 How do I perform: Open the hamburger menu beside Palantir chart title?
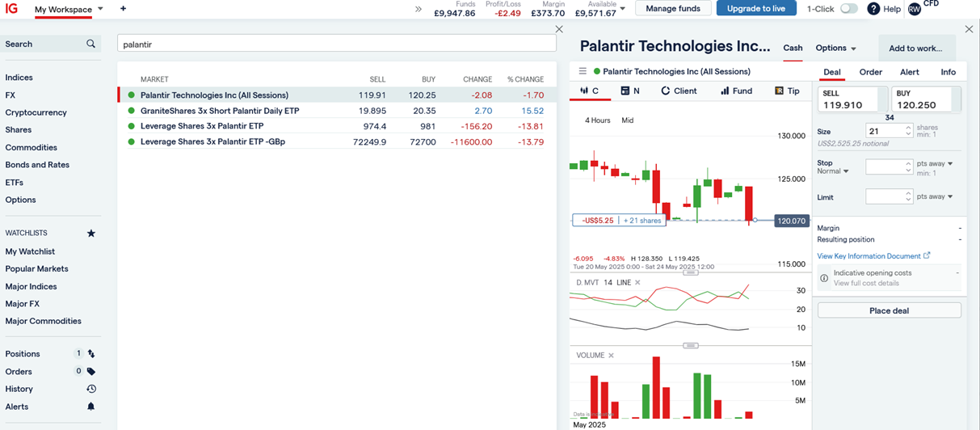[x=583, y=71]
